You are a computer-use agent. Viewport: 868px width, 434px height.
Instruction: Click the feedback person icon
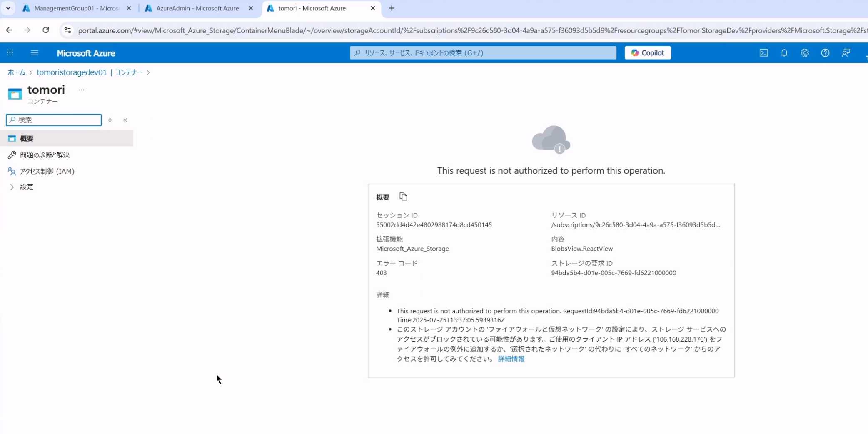coord(846,53)
